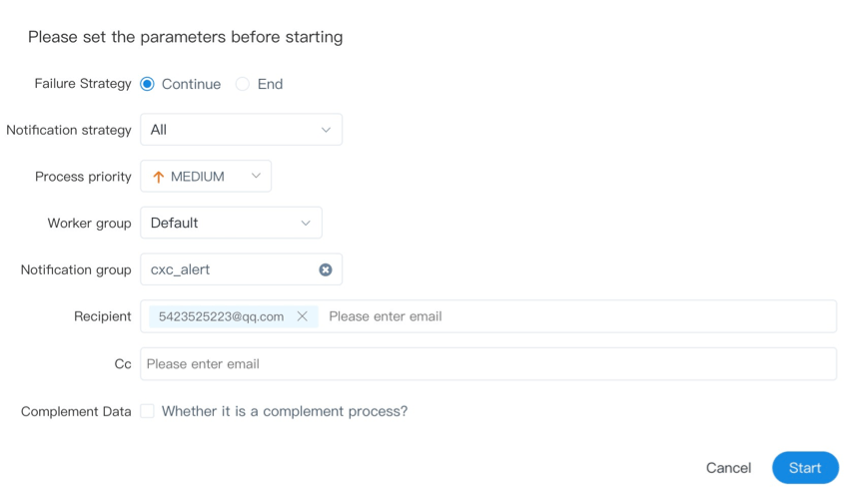Click the Notification strategy chevron arrow
The height and width of the screenshot is (504, 864).
coord(326,130)
